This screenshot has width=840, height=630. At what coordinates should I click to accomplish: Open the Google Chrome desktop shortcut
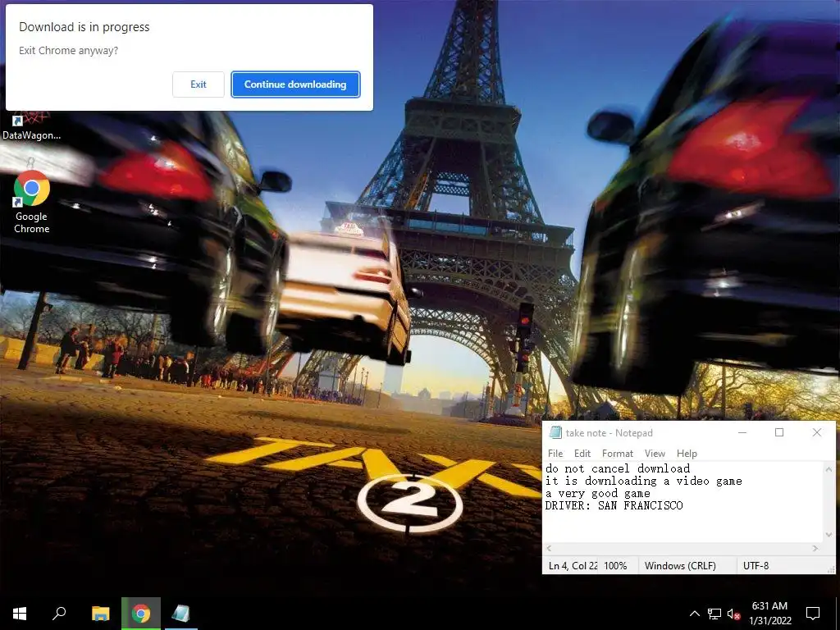click(32, 202)
